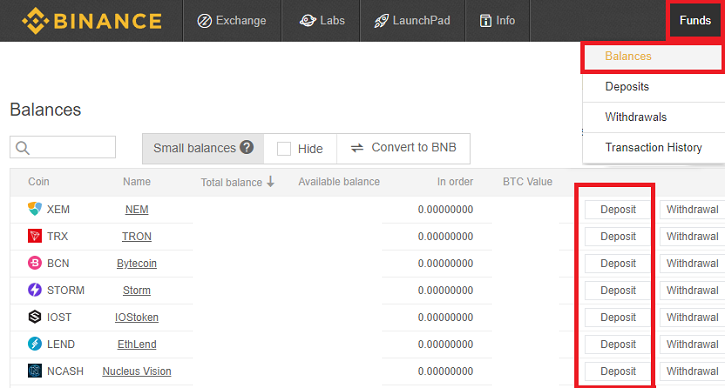Click the NCASH coin icon
725x388 pixels.
(35, 371)
